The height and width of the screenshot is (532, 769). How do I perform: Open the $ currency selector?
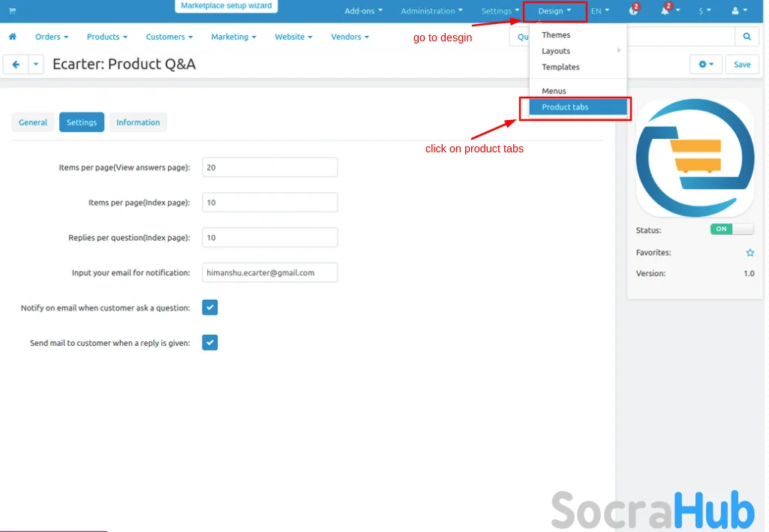pyautogui.click(x=704, y=11)
